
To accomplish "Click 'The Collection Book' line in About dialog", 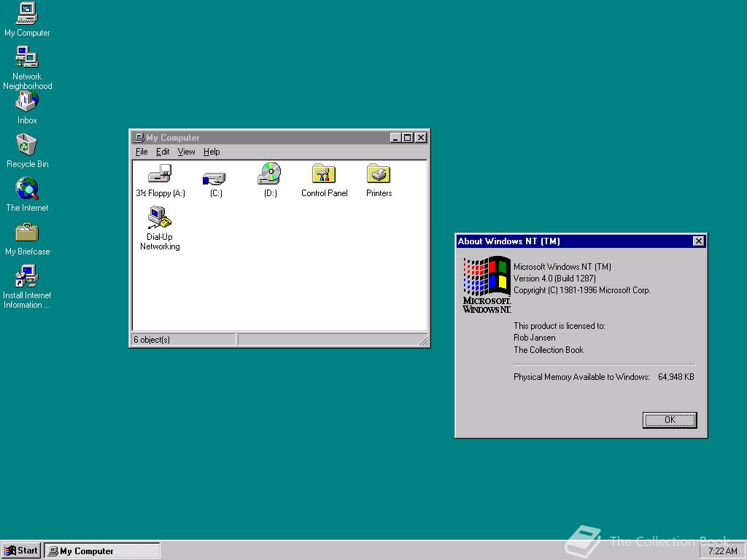I will pyautogui.click(x=549, y=350).
